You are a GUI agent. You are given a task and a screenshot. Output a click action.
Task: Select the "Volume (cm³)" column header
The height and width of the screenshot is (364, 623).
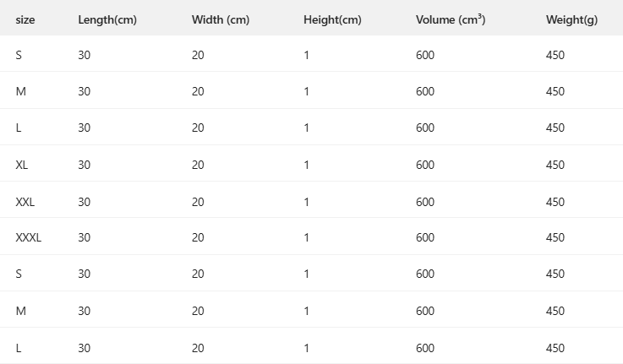(451, 19)
